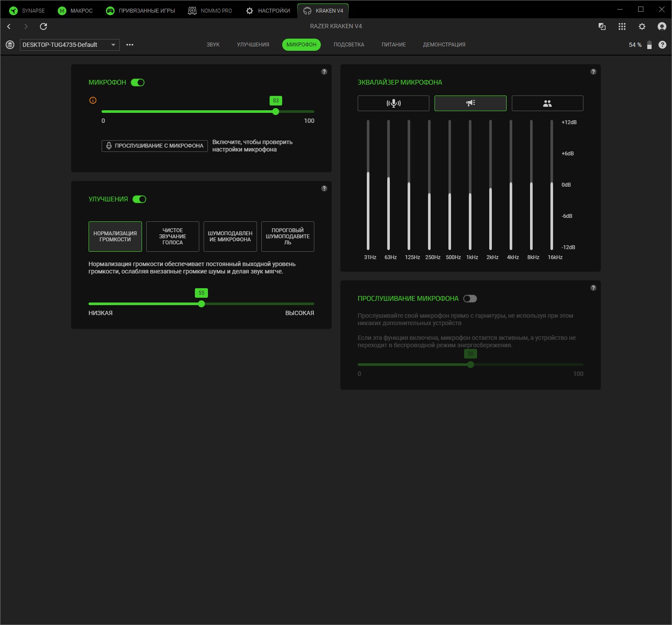Select the mic broadcast equalizer preset

(x=393, y=103)
